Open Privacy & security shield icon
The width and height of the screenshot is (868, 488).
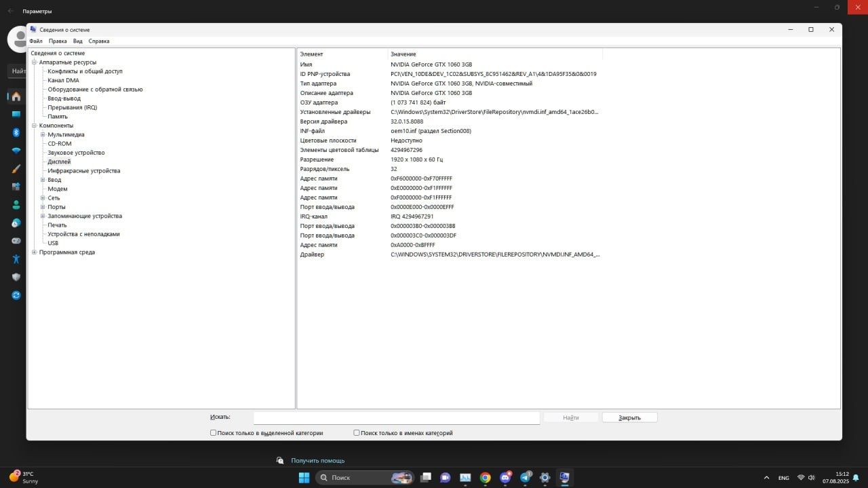coord(16,277)
